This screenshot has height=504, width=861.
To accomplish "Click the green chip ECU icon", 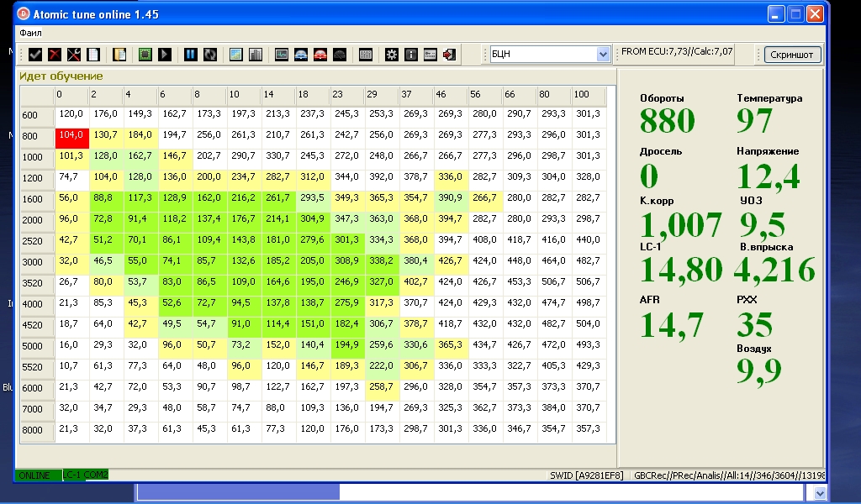I will [145, 55].
